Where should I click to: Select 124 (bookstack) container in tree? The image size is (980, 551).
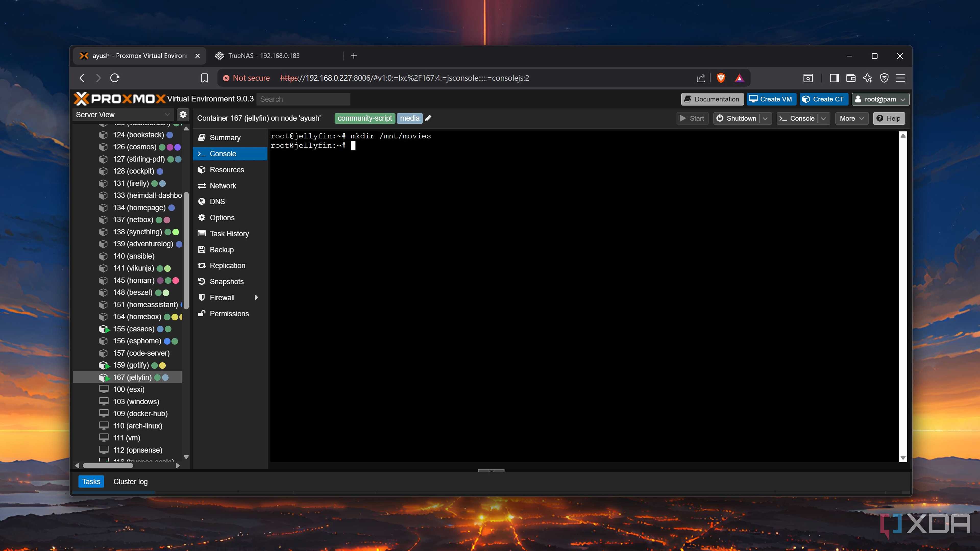coord(127,135)
